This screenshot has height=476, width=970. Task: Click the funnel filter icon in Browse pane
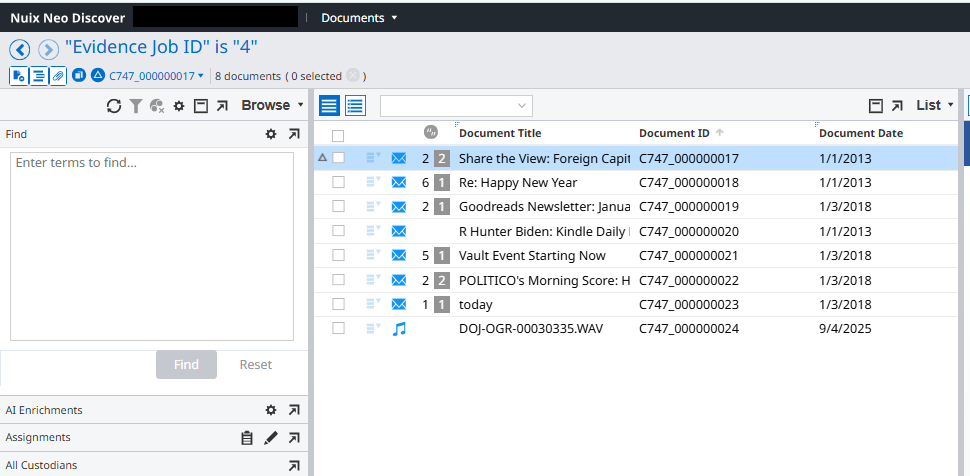click(135, 106)
